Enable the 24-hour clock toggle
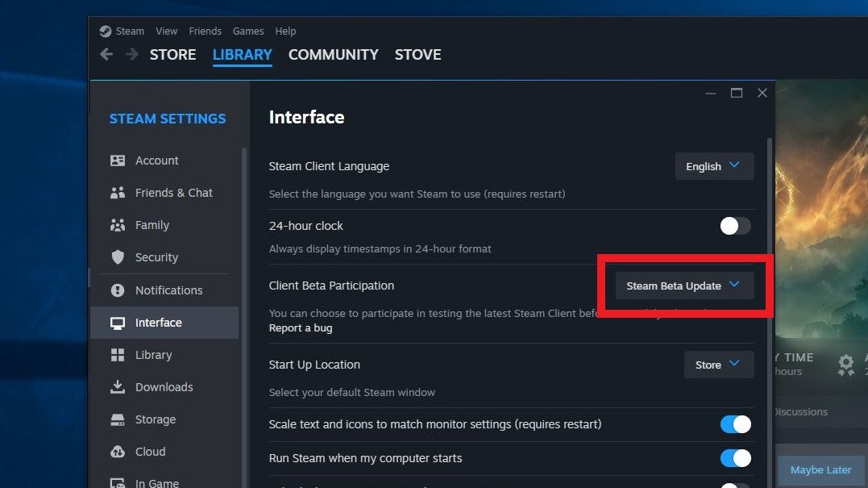The height and width of the screenshot is (488, 868). (735, 226)
